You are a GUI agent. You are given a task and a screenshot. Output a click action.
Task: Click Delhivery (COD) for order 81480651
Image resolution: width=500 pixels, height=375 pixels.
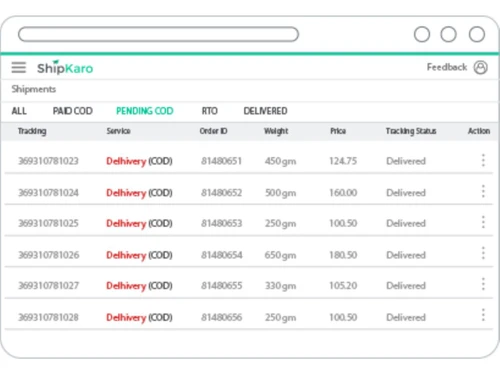(x=139, y=161)
